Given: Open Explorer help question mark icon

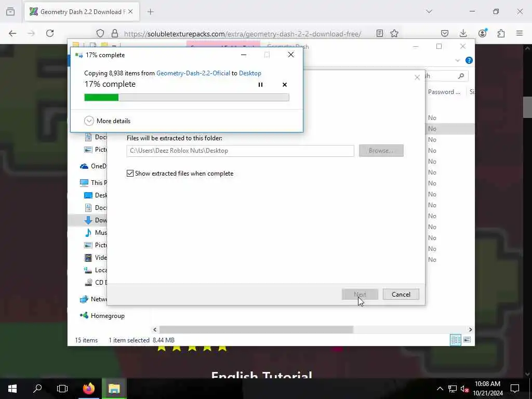Looking at the screenshot, I should [469, 60].
